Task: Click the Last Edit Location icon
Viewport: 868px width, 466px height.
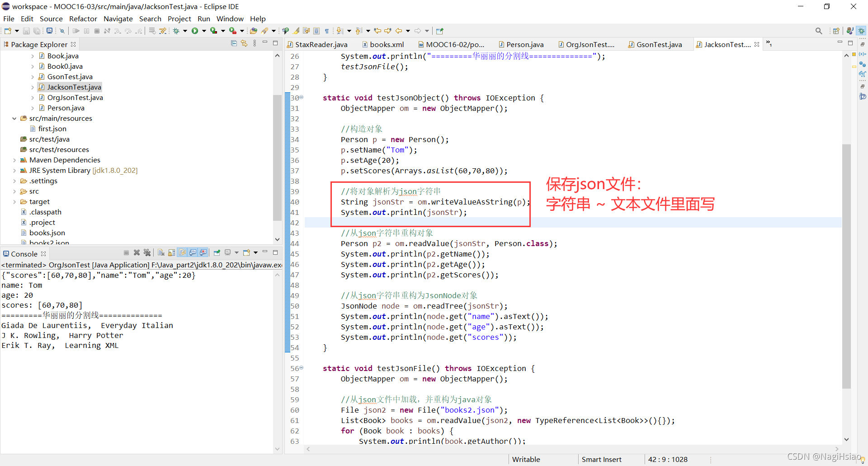Action: [377, 31]
